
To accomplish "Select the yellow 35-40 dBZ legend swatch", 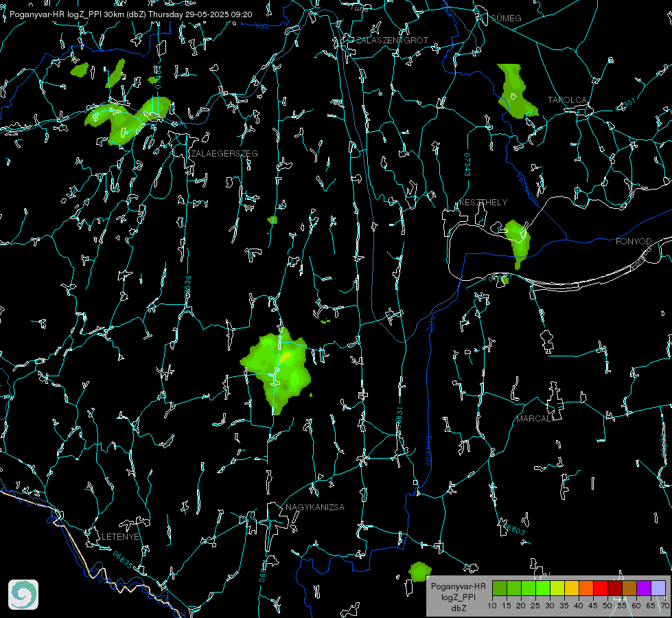I will point(572,588).
